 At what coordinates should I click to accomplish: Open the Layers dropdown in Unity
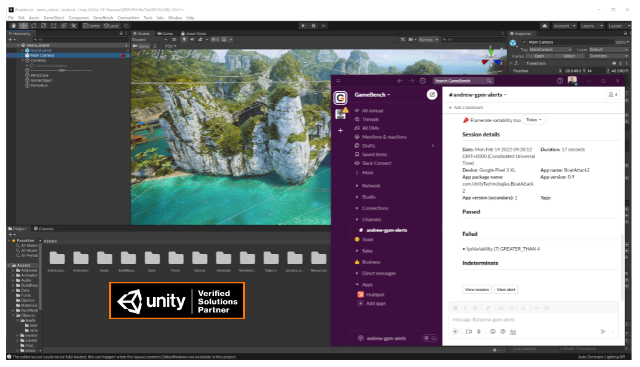pyautogui.click(x=592, y=26)
